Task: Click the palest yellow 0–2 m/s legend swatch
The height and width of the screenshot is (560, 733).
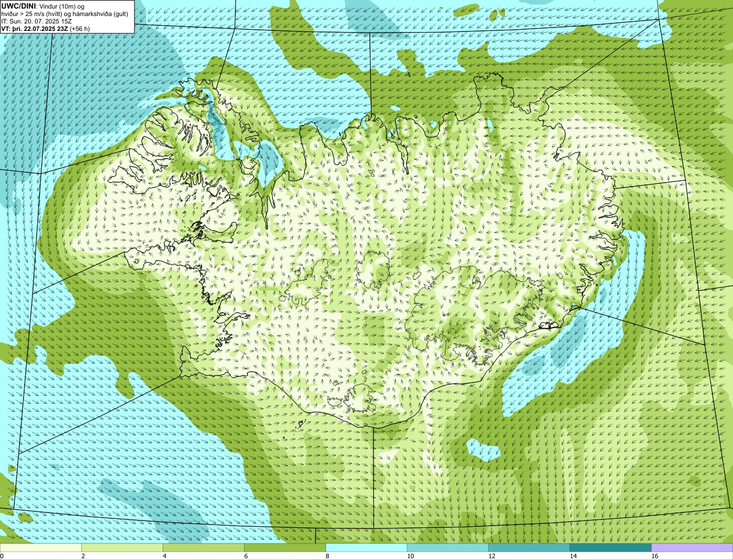Action: tap(41, 547)
